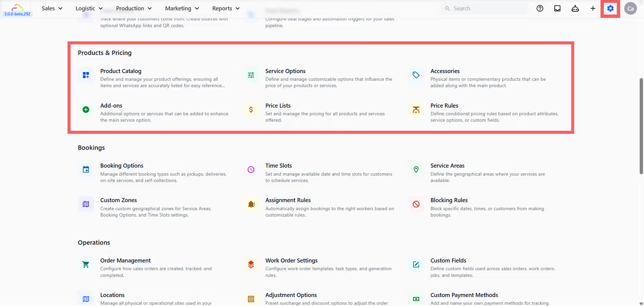Open the Time Slots link
The image size is (644, 306).
(x=279, y=166)
